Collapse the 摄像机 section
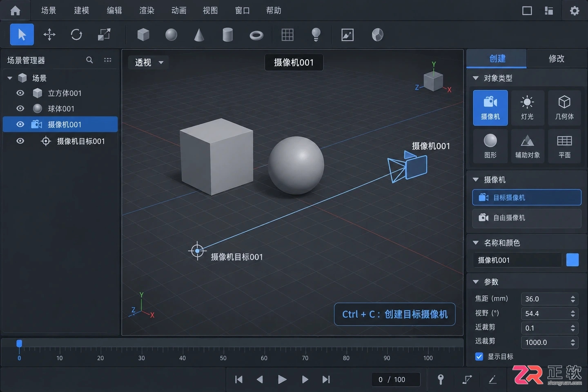Image resolution: width=588 pixels, height=392 pixels. point(475,180)
